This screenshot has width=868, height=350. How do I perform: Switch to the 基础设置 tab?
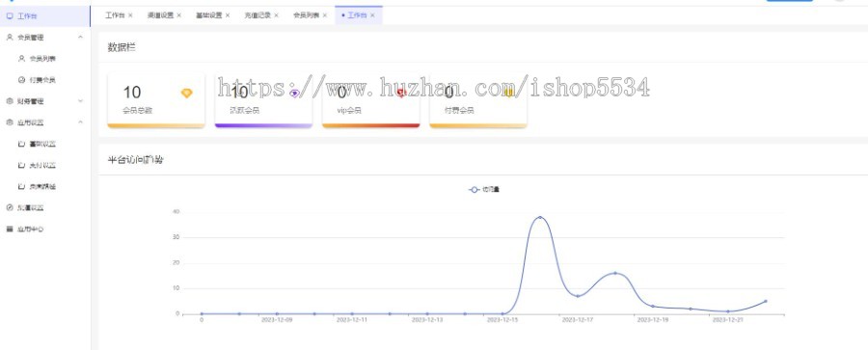(208, 15)
